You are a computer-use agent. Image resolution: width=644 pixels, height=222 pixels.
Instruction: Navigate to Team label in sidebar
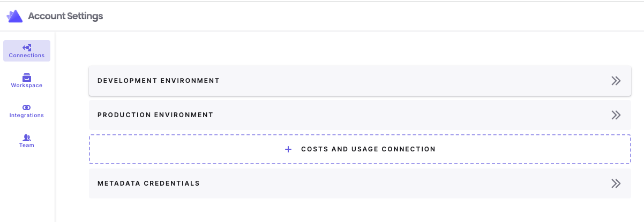pos(27,146)
